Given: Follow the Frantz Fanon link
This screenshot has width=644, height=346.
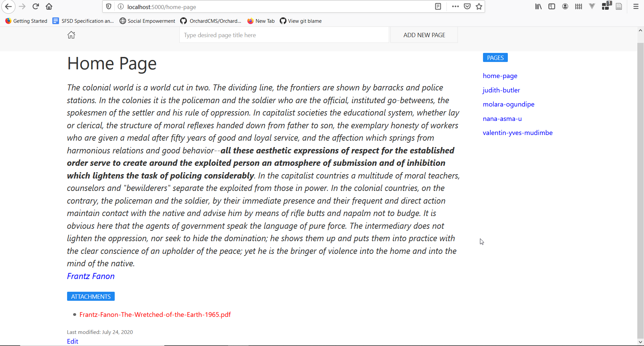Looking at the screenshot, I should pyautogui.click(x=91, y=276).
